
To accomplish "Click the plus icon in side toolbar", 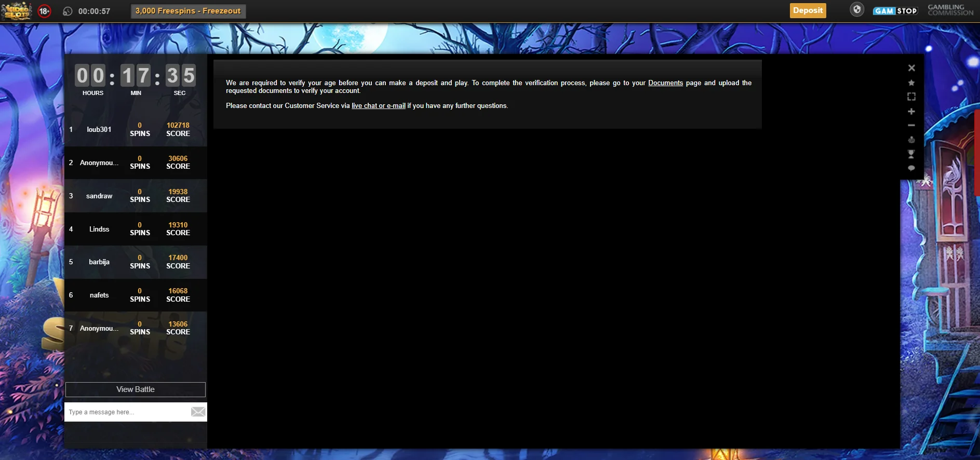I will point(911,111).
